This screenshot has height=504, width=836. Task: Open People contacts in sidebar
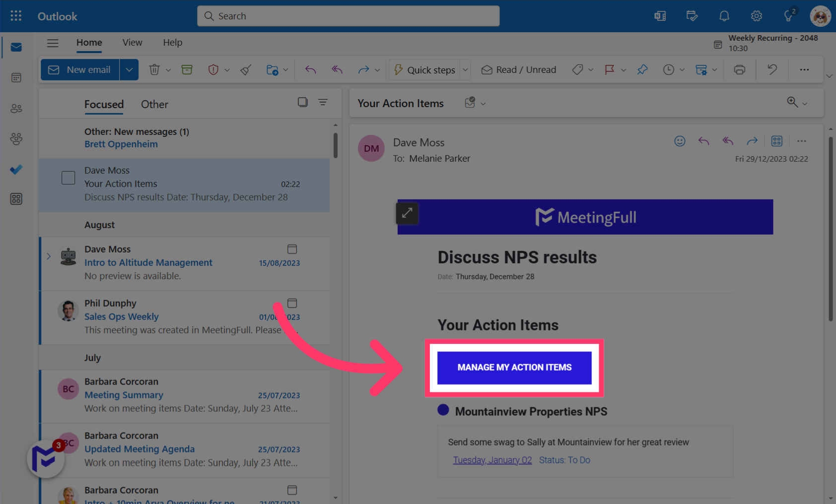pos(16,108)
